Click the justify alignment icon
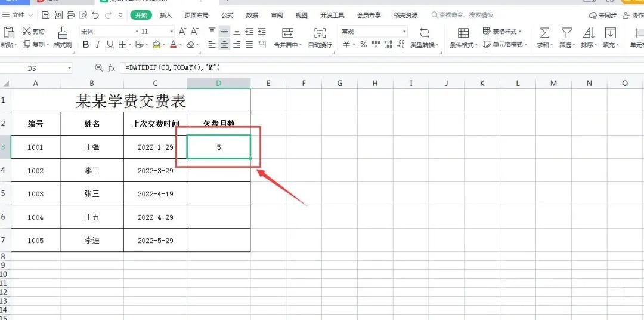The width and height of the screenshot is (644, 320). click(249, 44)
